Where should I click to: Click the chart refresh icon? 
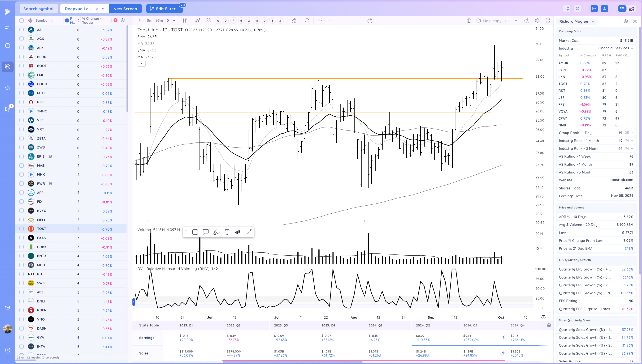[307, 21]
